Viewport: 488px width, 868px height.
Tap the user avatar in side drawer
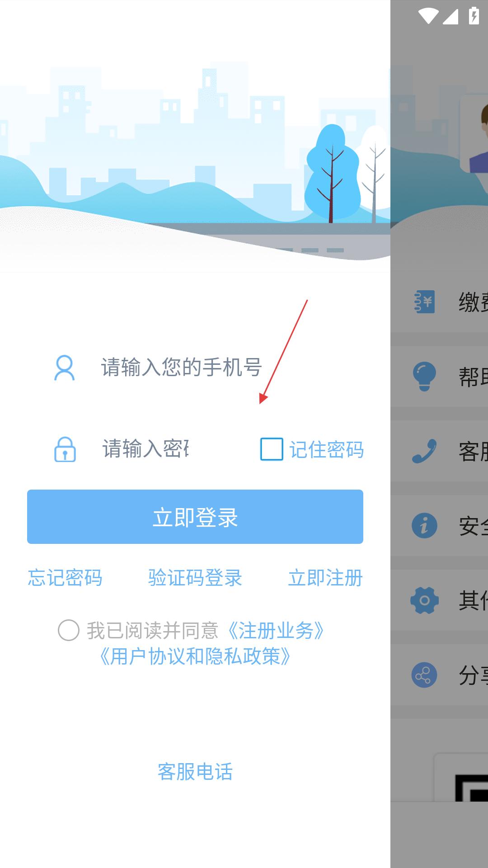474,133
